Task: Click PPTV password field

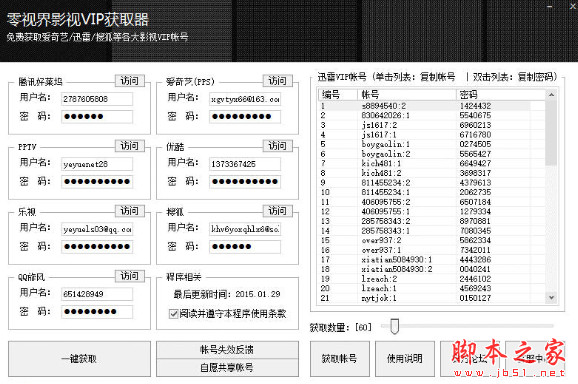Action: pos(97,182)
